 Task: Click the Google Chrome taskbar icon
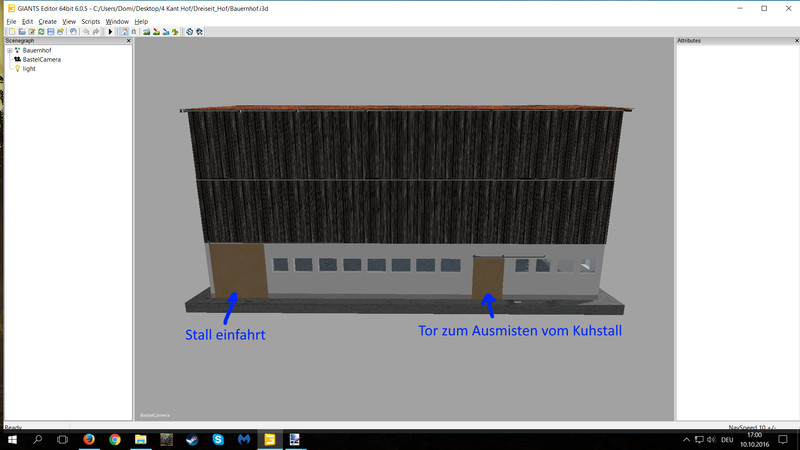pos(115,439)
